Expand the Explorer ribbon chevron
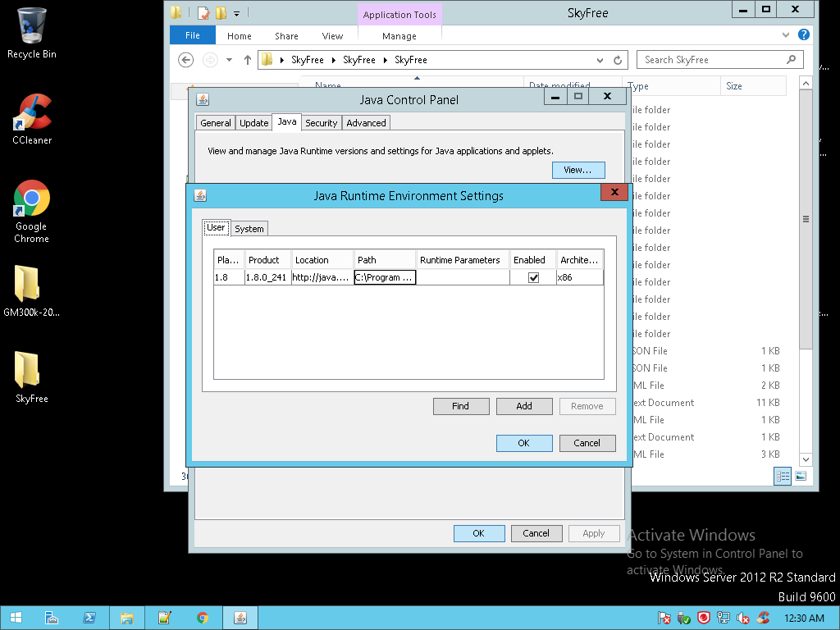This screenshot has width=840, height=630. tap(786, 34)
